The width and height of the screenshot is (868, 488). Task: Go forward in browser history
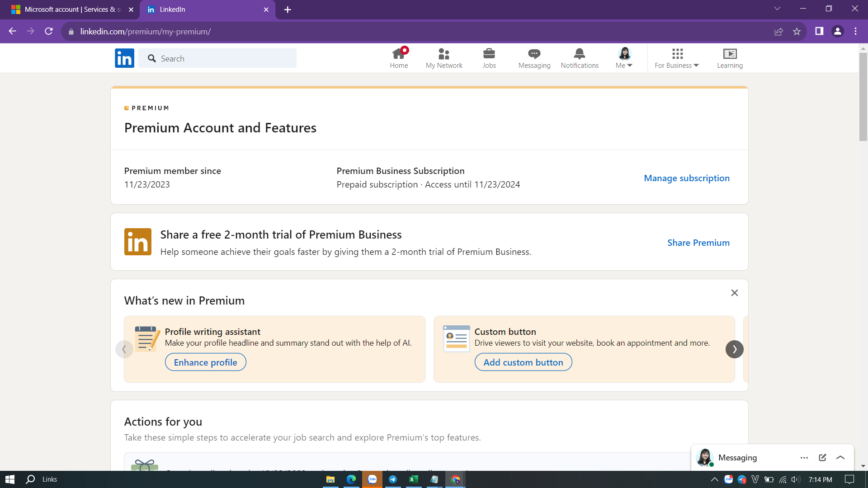[x=31, y=31]
